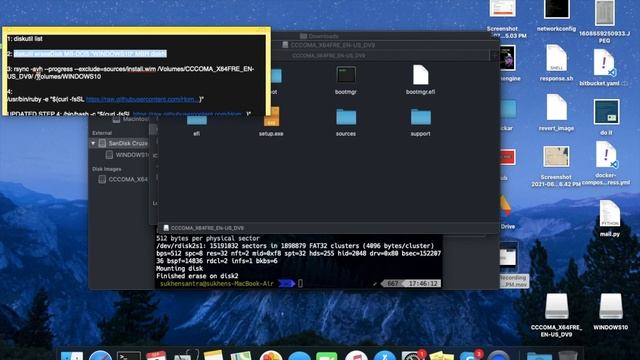640x360 pixels.
Task: Select the CCCOMA_X64 disk image in the sidebar
Action: click(123, 179)
